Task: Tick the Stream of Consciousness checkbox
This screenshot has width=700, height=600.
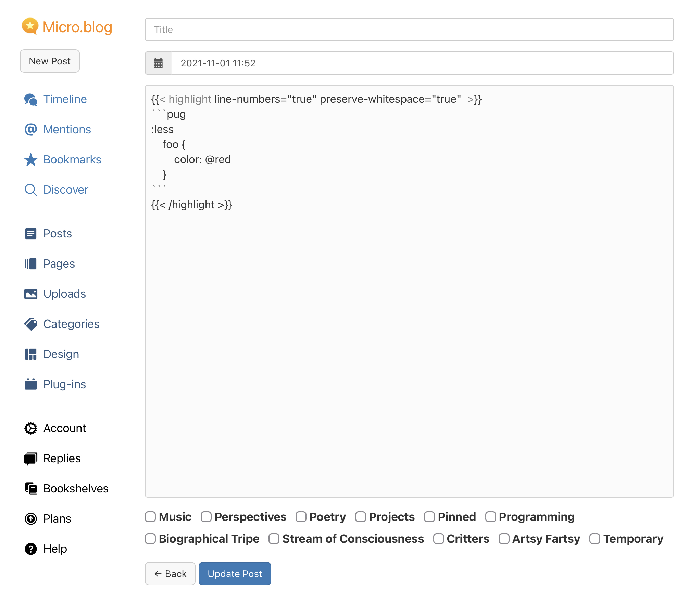Action: pyautogui.click(x=274, y=539)
